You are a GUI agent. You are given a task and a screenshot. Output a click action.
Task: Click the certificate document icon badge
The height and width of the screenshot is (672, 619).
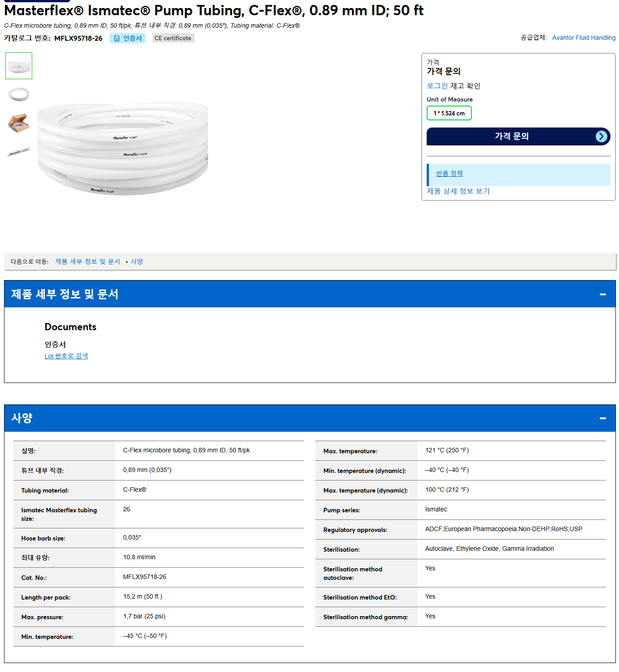tap(117, 38)
